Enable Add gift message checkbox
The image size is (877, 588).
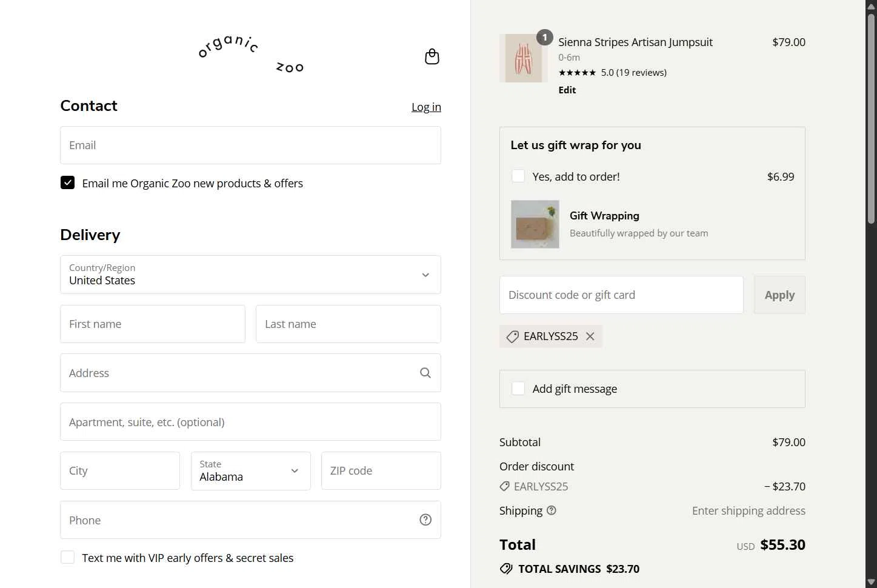[x=518, y=388]
